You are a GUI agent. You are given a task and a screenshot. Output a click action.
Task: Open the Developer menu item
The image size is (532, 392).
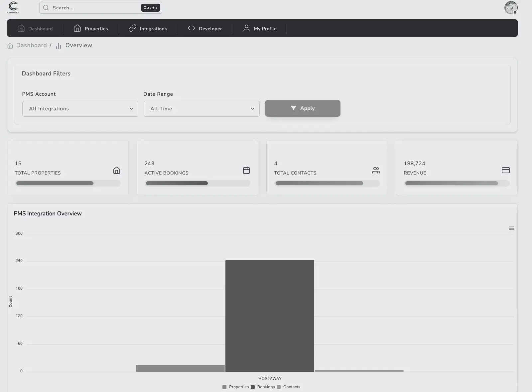tap(205, 29)
